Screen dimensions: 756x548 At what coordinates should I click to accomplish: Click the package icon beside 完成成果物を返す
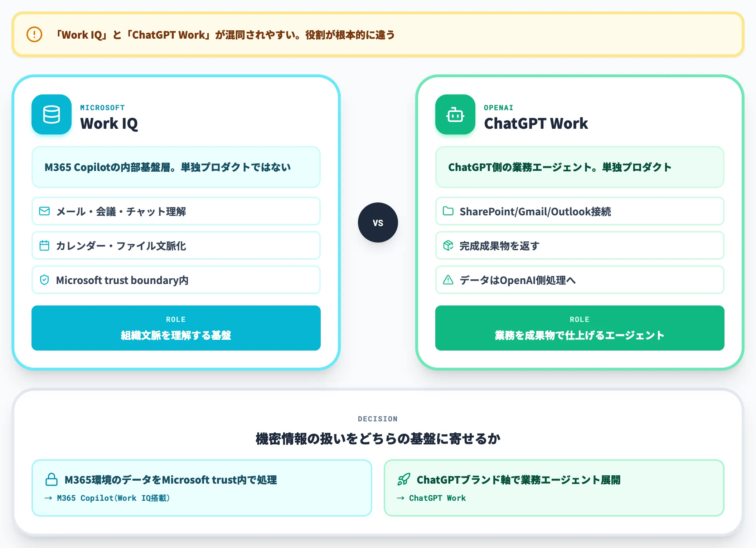point(448,245)
